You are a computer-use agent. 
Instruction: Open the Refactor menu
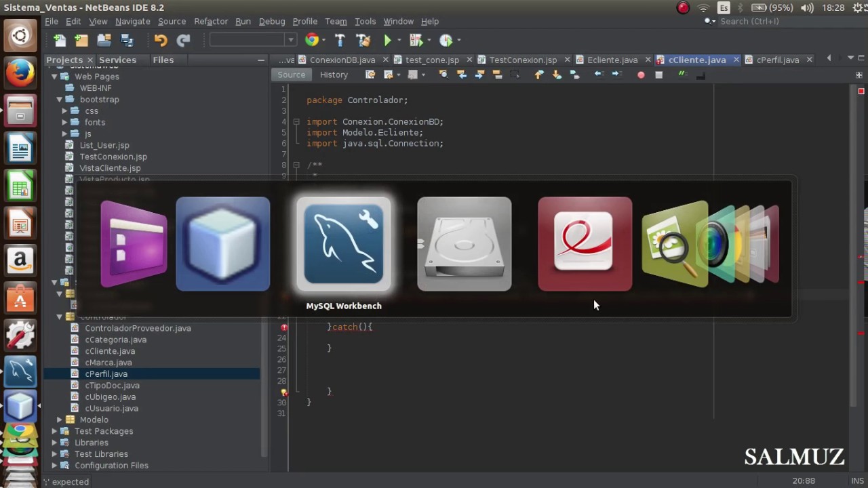pyautogui.click(x=211, y=21)
